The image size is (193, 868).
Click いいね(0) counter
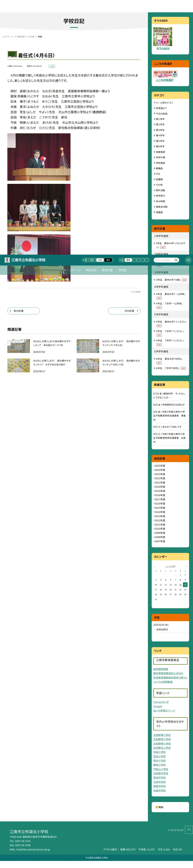pos(136,292)
